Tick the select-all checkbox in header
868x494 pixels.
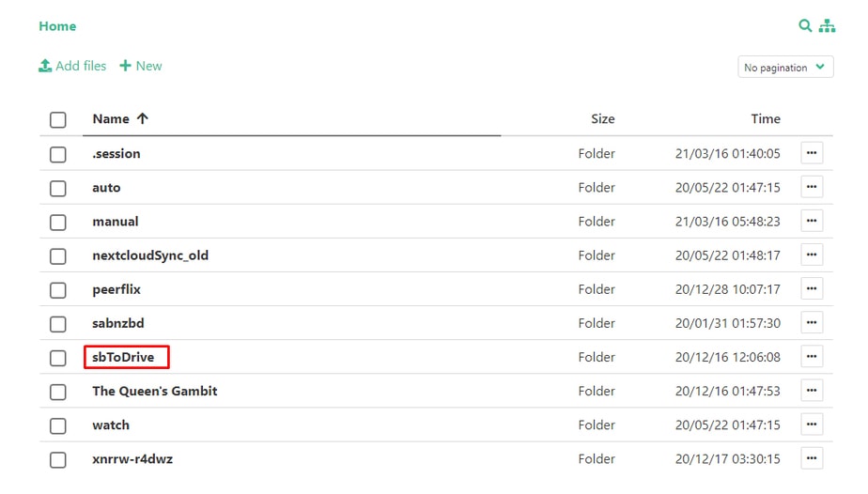click(x=58, y=119)
